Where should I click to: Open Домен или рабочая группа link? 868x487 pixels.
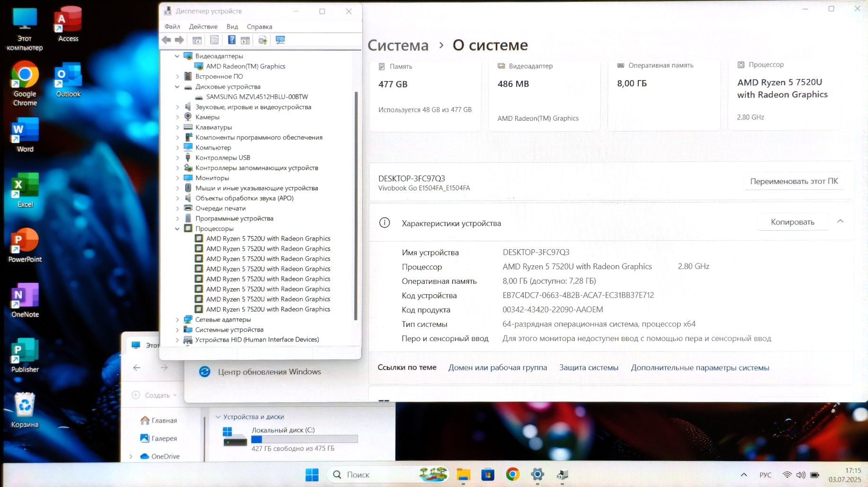click(498, 367)
